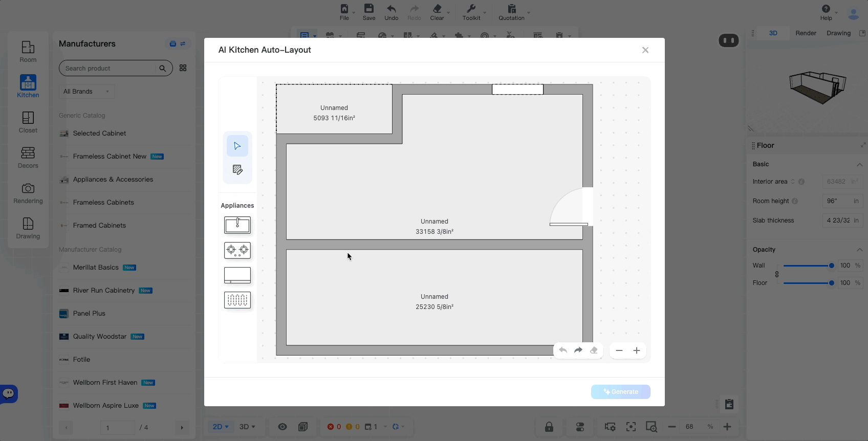Open the All Brands dropdown

[86, 92]
